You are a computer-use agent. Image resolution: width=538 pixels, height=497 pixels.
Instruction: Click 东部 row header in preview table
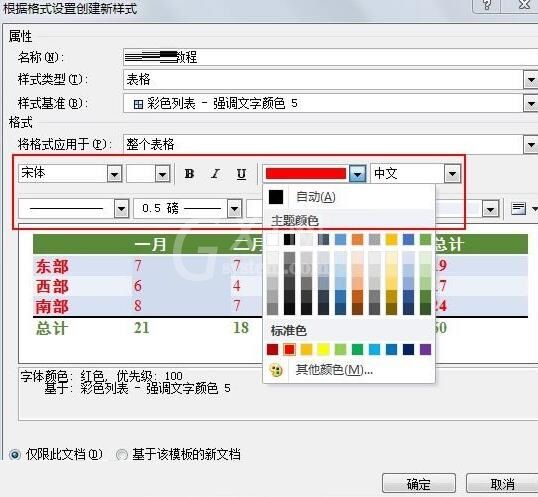tap(52, 267)
